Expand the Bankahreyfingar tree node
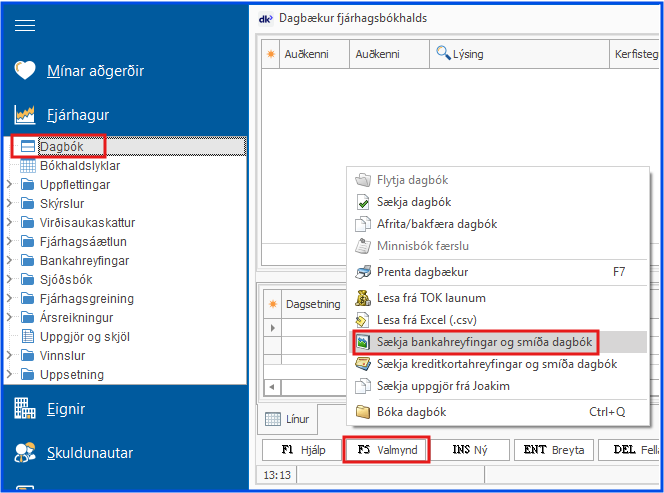The height and width of the screenshot is (493, 664). pyautogui.click(x=10, y=261)
